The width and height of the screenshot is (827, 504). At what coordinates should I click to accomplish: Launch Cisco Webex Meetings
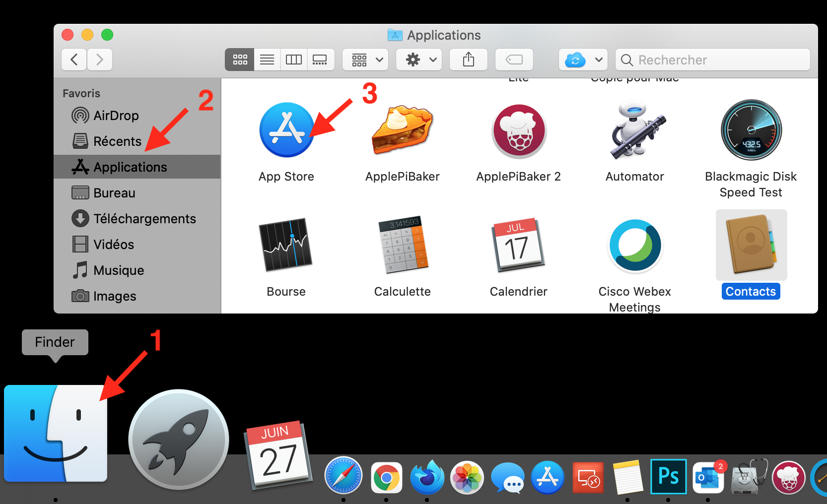(x=635, y=245)
